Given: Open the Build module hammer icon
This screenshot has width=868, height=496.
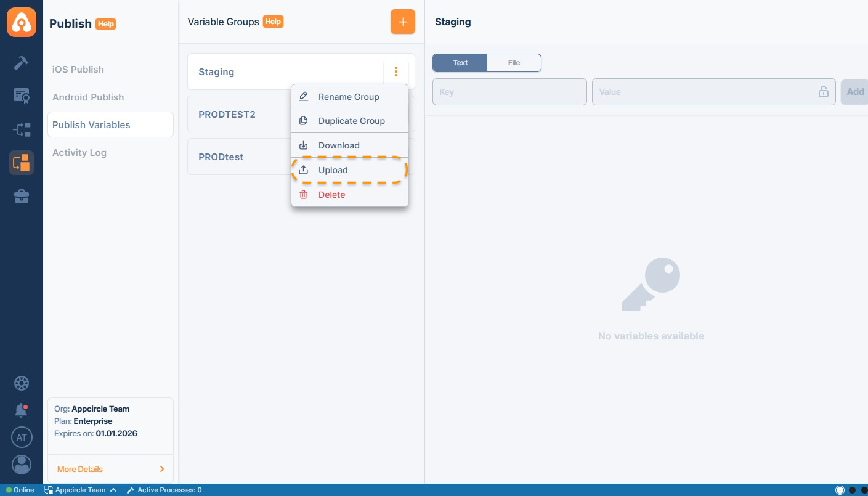Looking at the screenshot, I should [22, 63].
